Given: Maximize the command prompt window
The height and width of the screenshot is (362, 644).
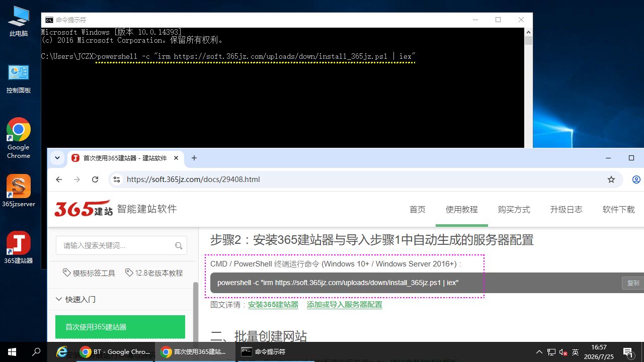Looking at the screenshot, I should [x=498, y=20].
